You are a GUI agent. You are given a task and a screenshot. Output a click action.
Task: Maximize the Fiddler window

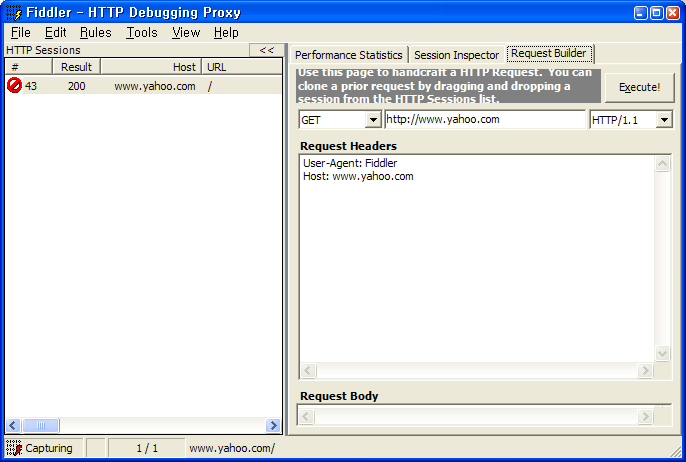657,13
